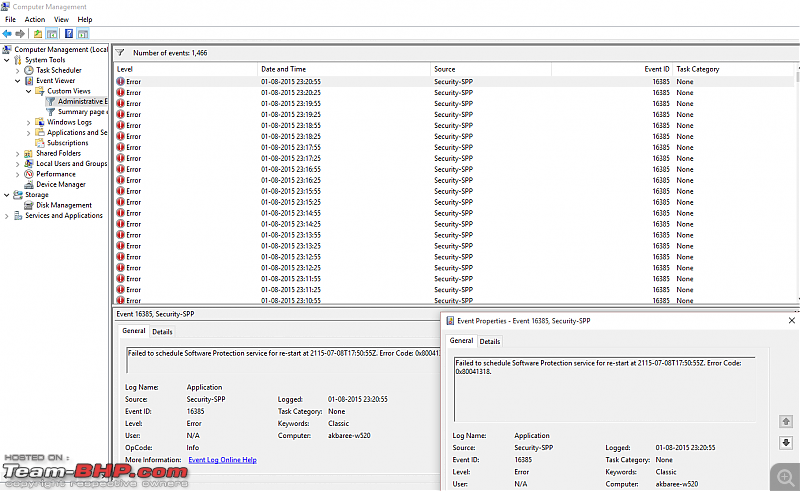Viewport: 800px width, 491px height.
Task: Expand Services and Applications node
Action: point(7,216)
